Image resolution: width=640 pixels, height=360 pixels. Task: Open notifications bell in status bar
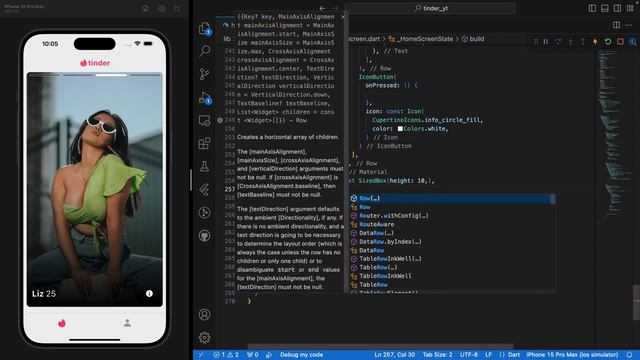click(x=629, y=355)
